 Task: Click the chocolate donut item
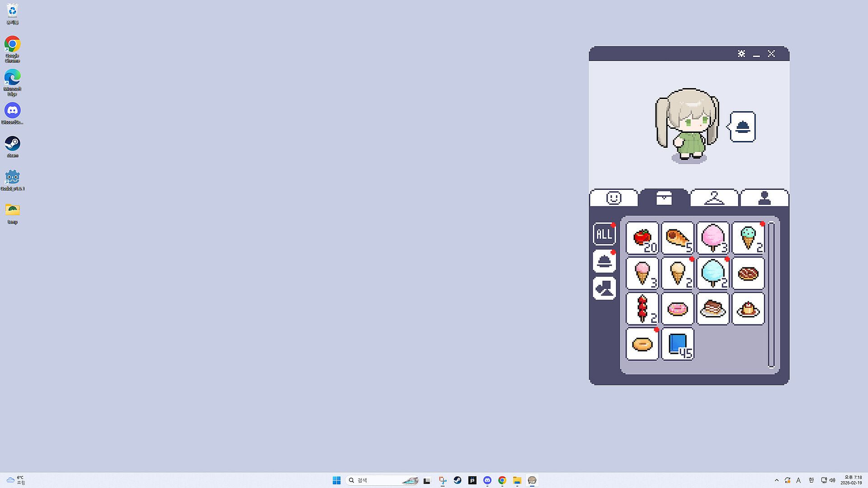pos(748,273)
